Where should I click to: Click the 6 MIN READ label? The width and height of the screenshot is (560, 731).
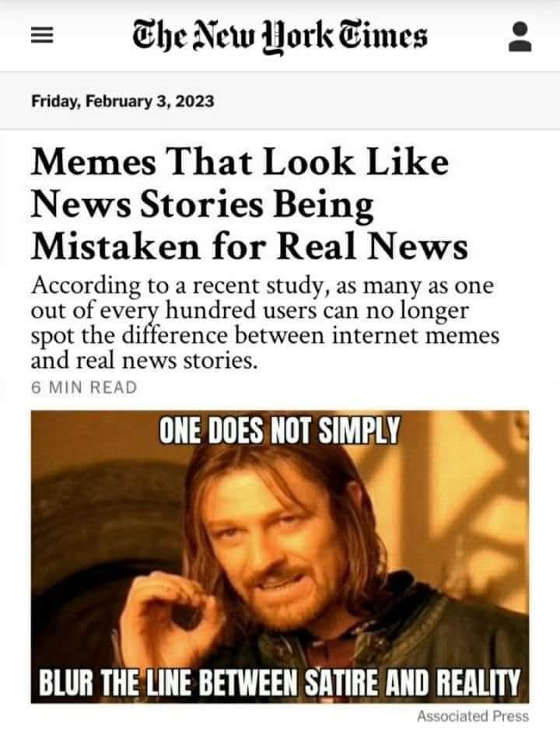click(84, 387)
